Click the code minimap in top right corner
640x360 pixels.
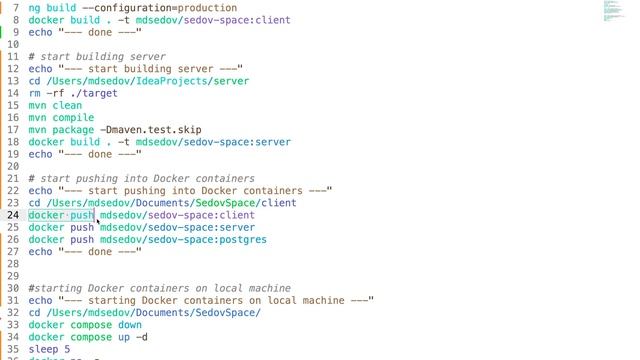coord(614,11)
